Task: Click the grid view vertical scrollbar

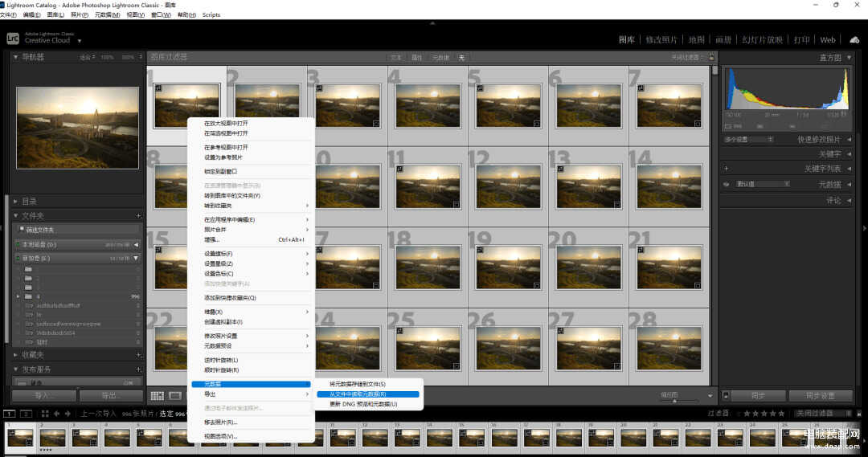Action: point(714,71)
